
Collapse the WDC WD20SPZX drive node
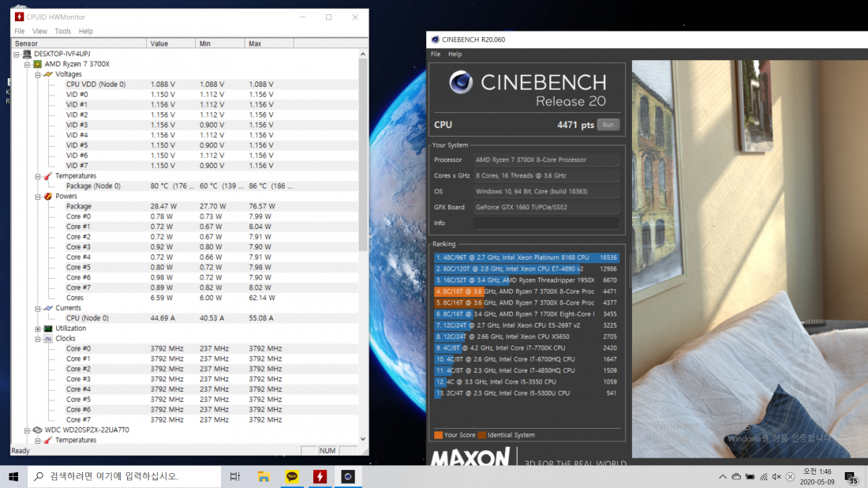click(x=27, y=430)
